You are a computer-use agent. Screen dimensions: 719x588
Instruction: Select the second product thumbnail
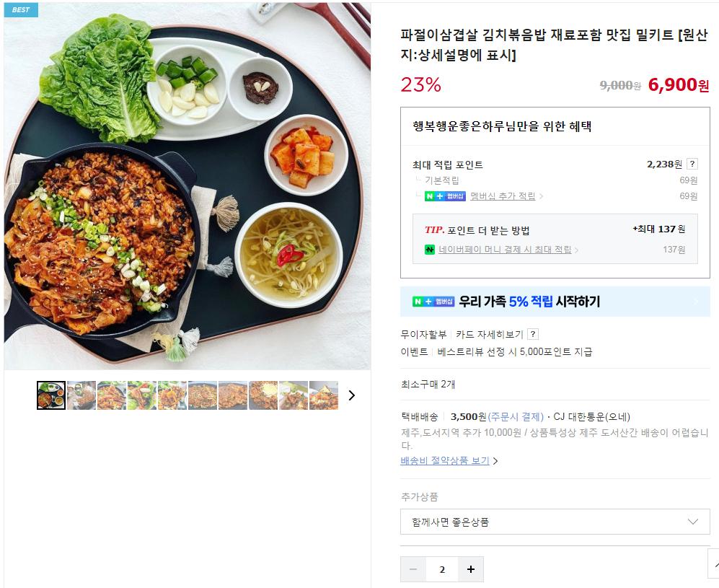pyautogui.click(x=81, y=395)
